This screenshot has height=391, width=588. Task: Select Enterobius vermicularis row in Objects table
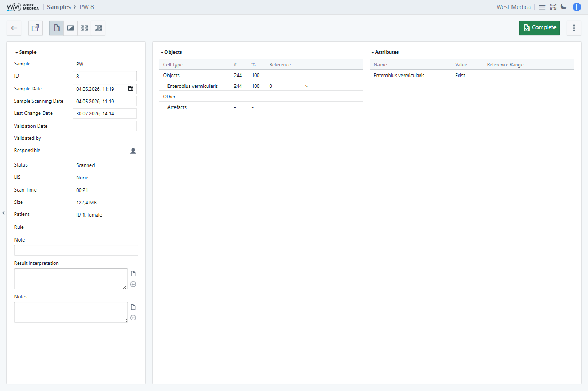click(x=261, y=86)
